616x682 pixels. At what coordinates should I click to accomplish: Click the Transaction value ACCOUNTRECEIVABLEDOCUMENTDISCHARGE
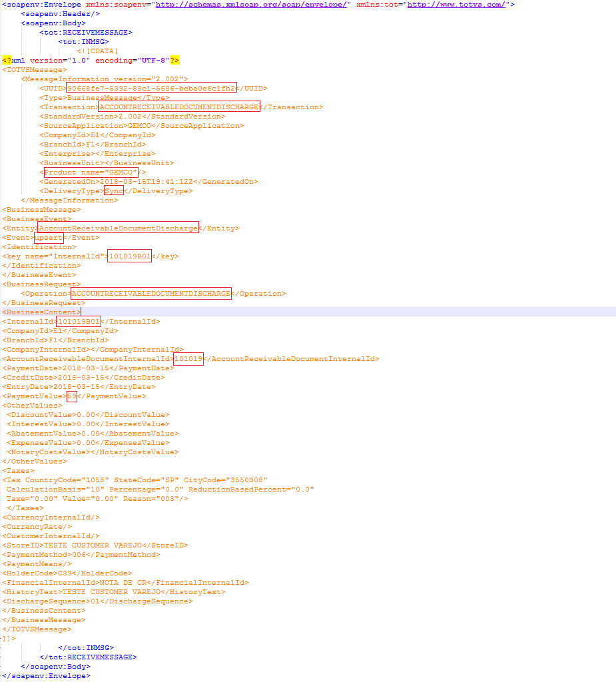[179, 107]
